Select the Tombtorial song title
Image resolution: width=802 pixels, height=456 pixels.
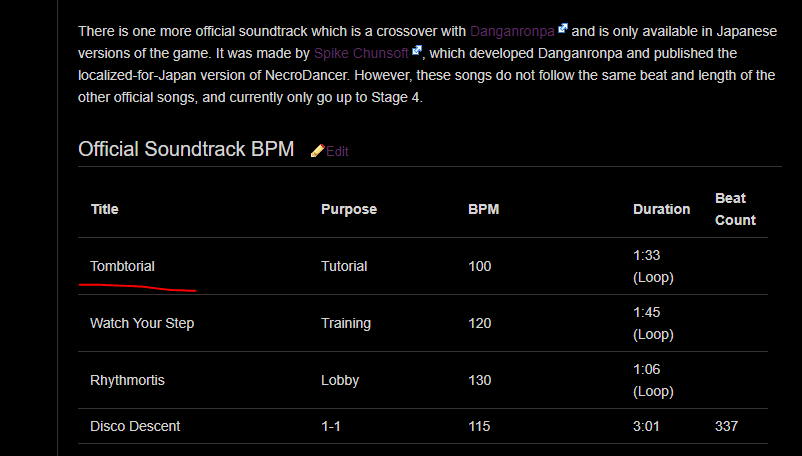(x=122, y=266)
